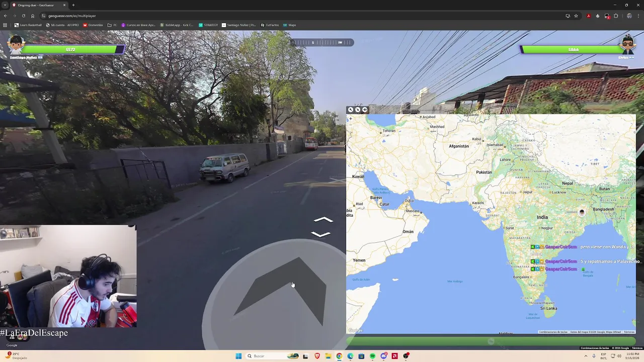Screen dimensions: 644x362
Task: Click the Omán label on the map
Action: (x=408, y=232)
